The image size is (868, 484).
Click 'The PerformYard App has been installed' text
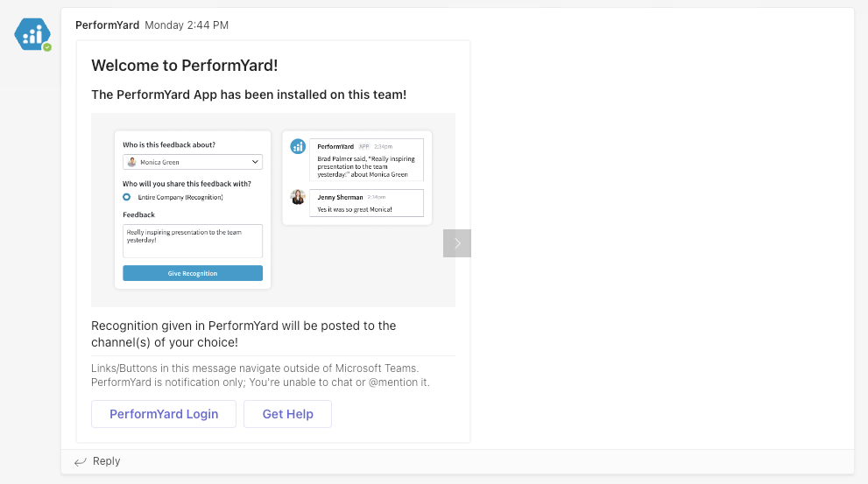point(249,95)
